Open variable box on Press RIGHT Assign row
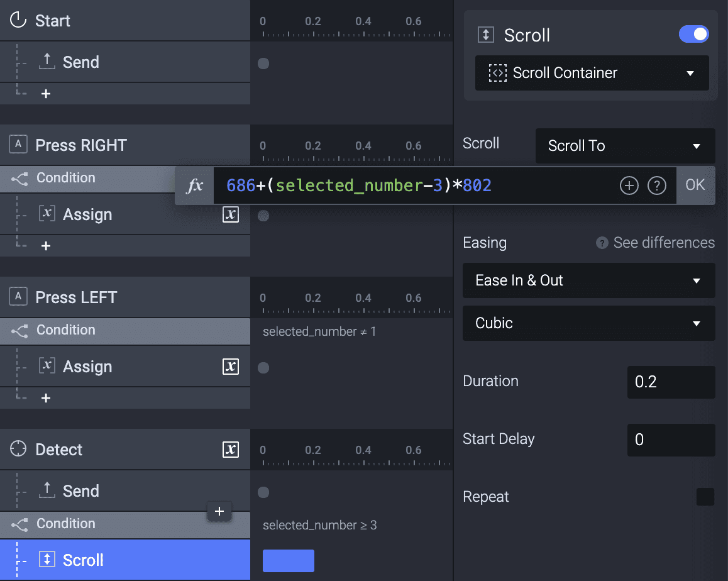Viewport: 728px width, 581px height. (231, 214)
